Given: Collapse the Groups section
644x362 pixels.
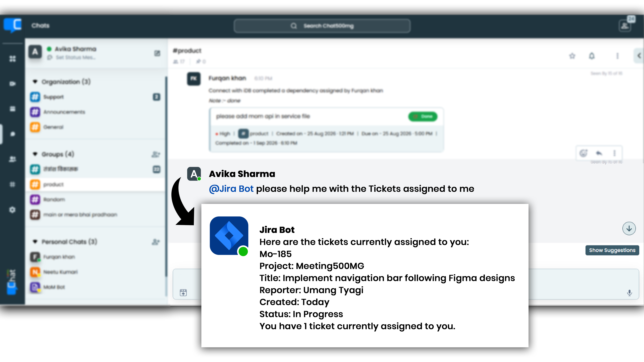Looking at the screenshot, I should [35, 154].
